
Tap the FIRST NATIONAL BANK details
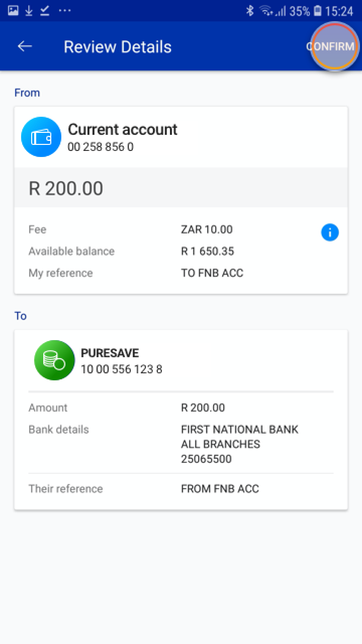[x=239, y=430]
